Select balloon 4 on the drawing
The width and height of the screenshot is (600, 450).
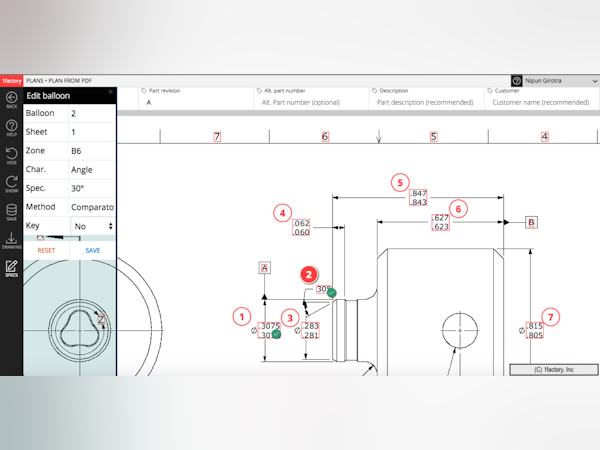(282, 213)
